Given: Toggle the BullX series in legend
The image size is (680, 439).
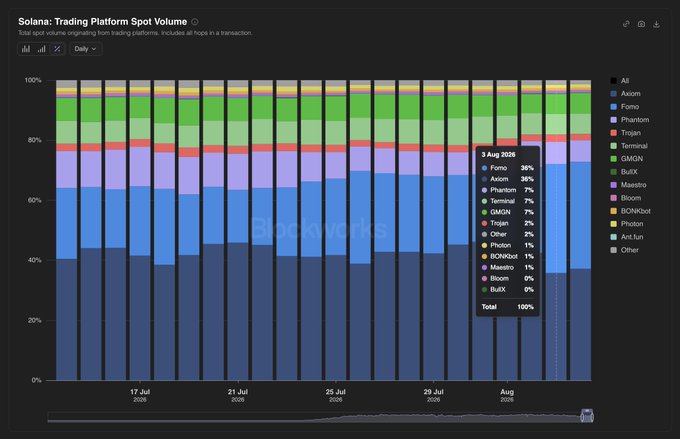Looking at the screenshot, I should (x=624, y=172).
